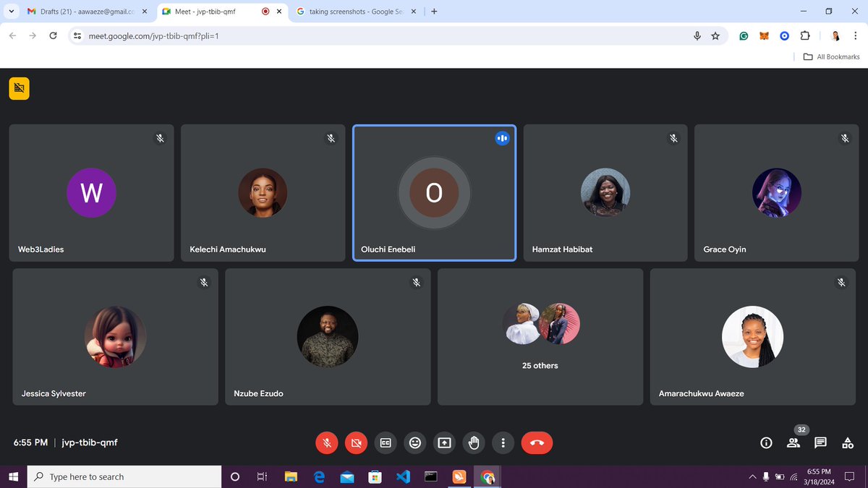Open the 25 others tile
868x488 pixels.
click(x=540, y=337)
